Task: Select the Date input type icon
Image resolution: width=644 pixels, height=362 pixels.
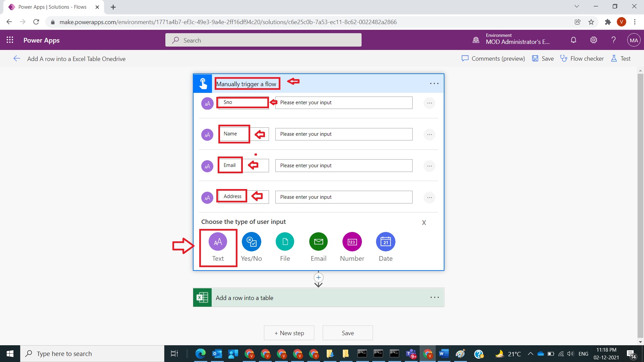Action: click(x=385, y=242)
